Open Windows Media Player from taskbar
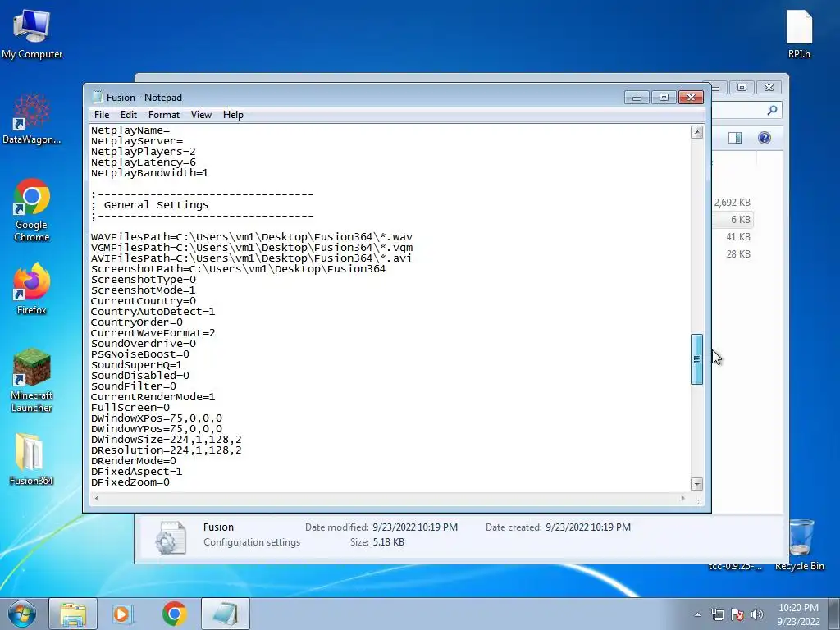 point(123,614)
